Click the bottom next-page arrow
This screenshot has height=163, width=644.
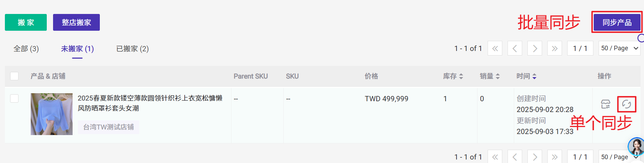point(535,157)
